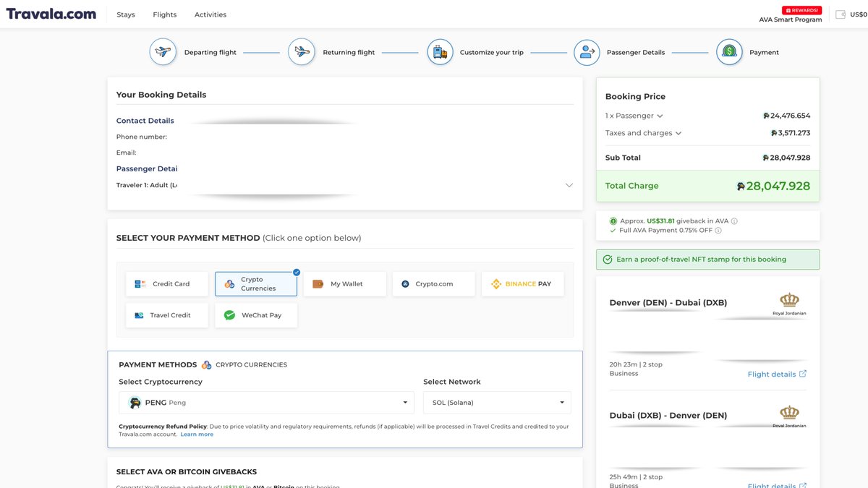Select Credit Card payment method
Screen dimensions: 868x488
167,284
